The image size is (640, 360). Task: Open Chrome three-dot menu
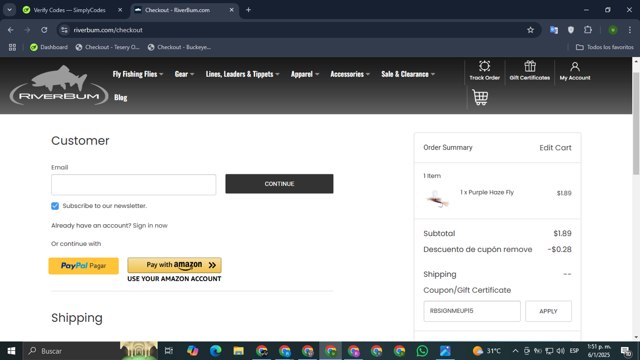pos(629,30)
